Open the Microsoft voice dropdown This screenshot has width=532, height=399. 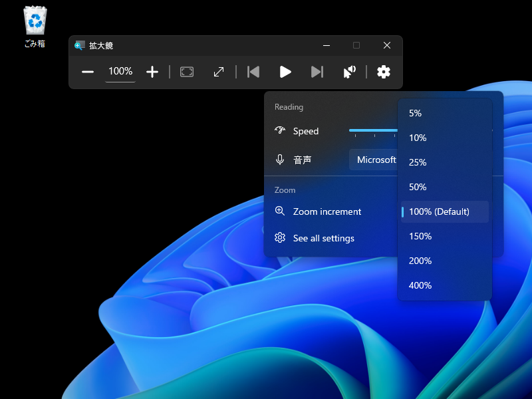pyautogui.click(x=373, y=160)
